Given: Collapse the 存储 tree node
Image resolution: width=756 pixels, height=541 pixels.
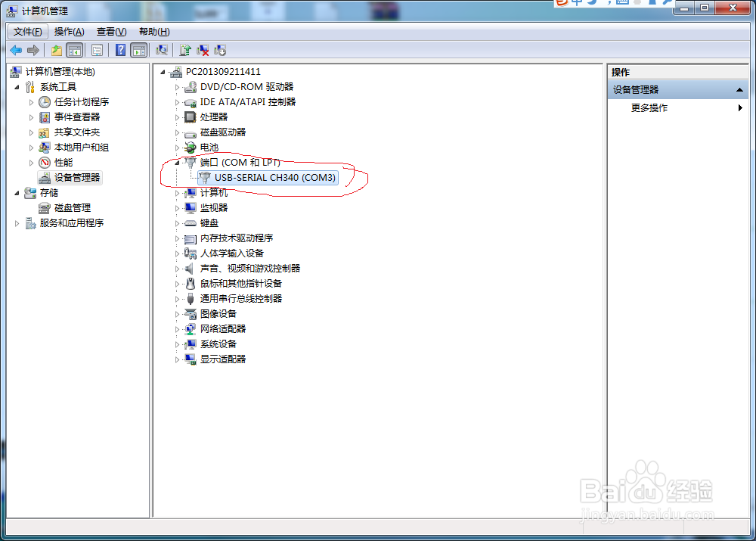Looking at the screenshot, I should [x=17, y=193].
